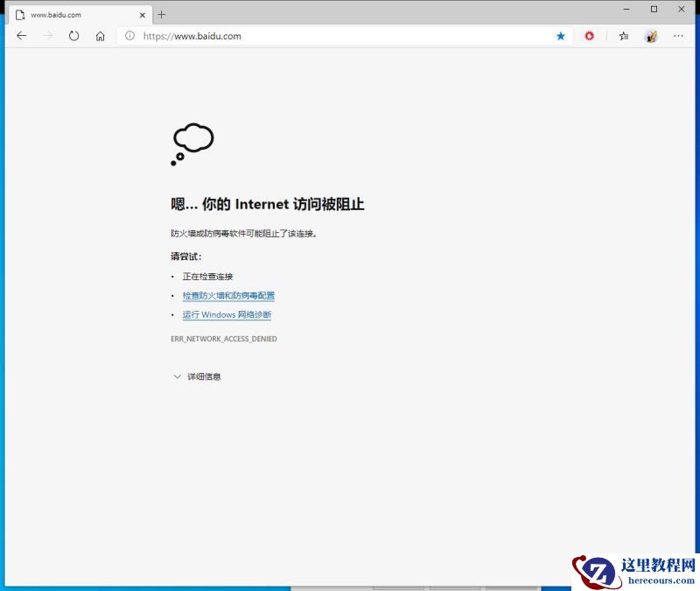Open the red ad-blocker extension icon

589,36
